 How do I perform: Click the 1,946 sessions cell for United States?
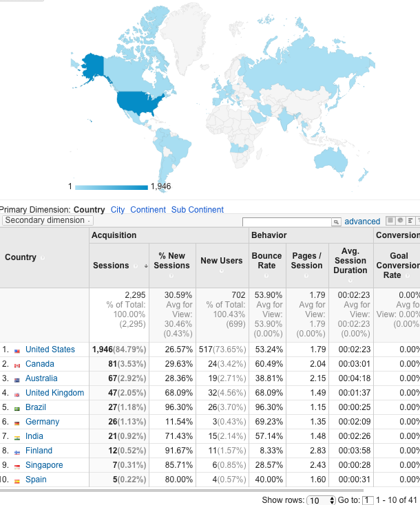(119, 350)
